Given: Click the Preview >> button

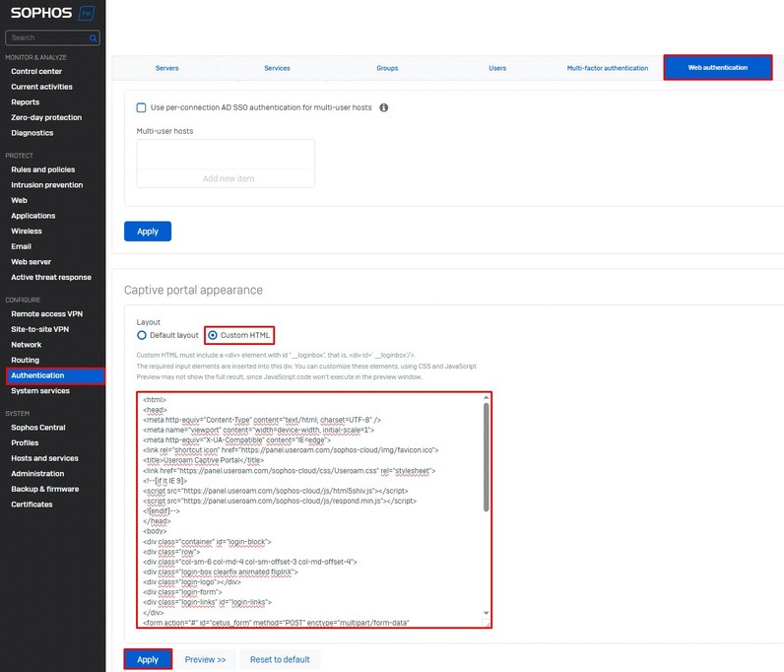Looking at the screenshot, I should tap(205, 659).
